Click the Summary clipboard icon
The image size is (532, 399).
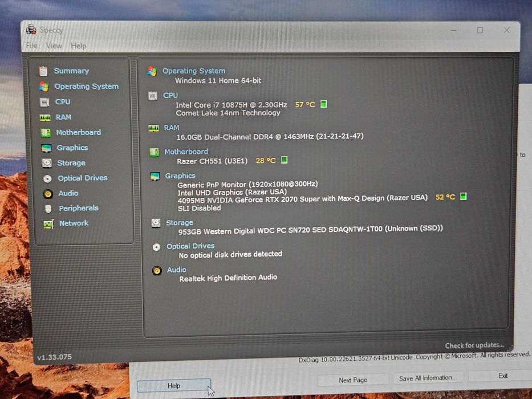click(43, 71)
